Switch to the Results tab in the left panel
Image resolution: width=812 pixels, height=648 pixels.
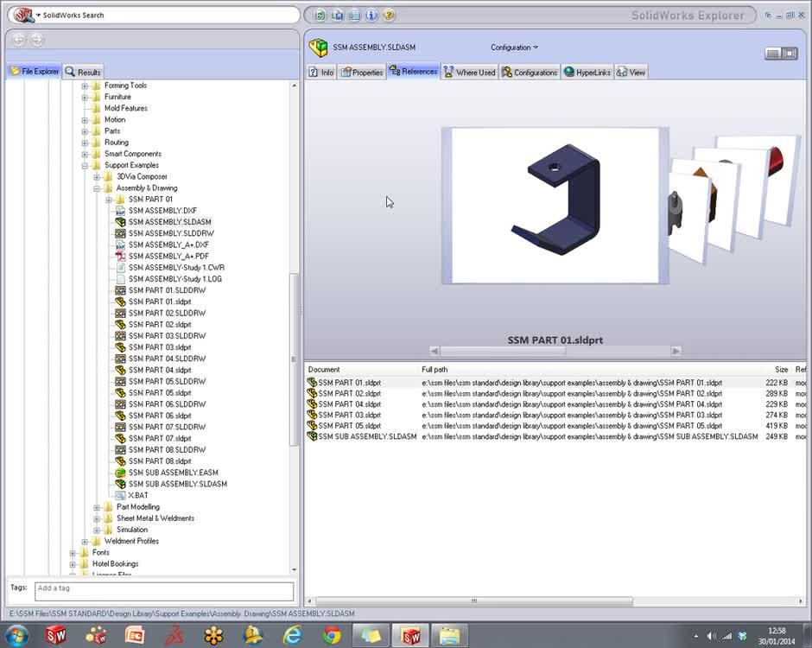pyautogui.click(x=82, y=71)
